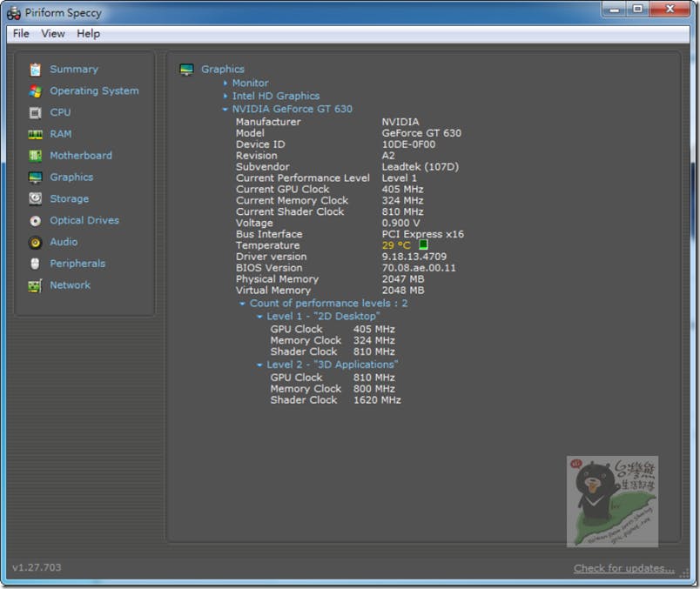Expand the Intel HD Graphics node

225,96
